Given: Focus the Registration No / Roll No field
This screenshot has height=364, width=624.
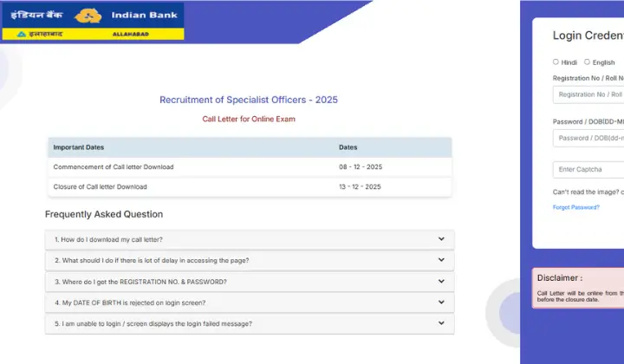Looking at the screenshot, I should coord(589,94).
